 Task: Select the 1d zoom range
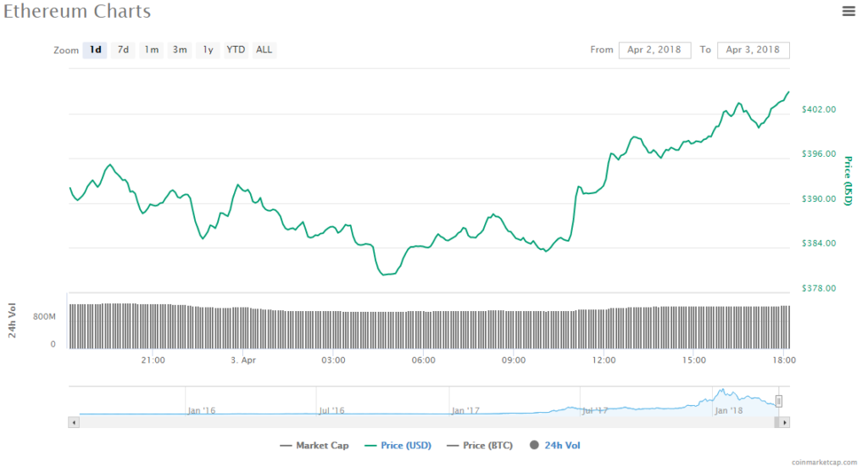tap(96, 50)
